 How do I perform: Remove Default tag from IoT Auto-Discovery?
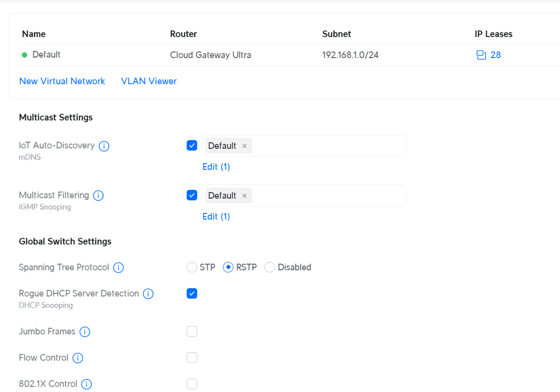[x=244, y=146]
